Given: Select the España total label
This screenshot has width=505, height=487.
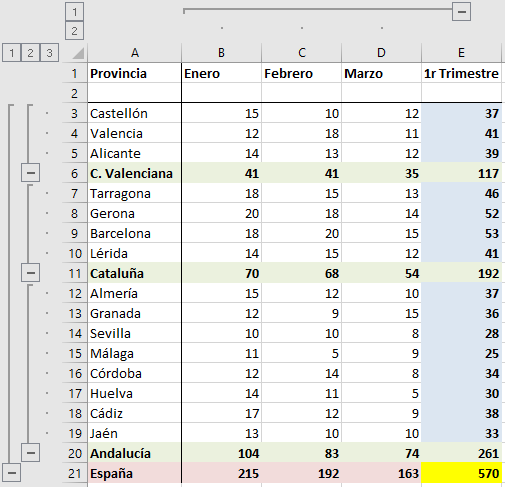Looking at the screenshot, I should click(135, 473).
